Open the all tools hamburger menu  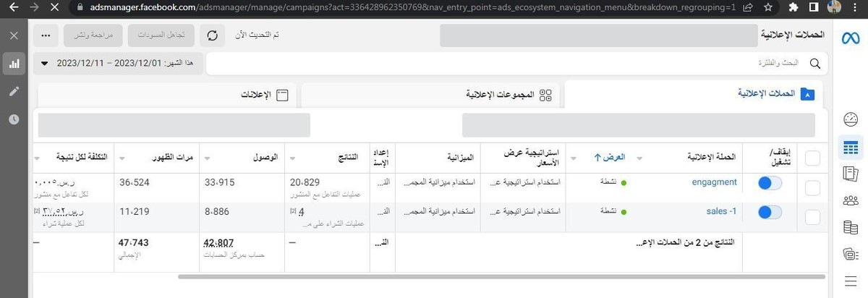(851, 281)
